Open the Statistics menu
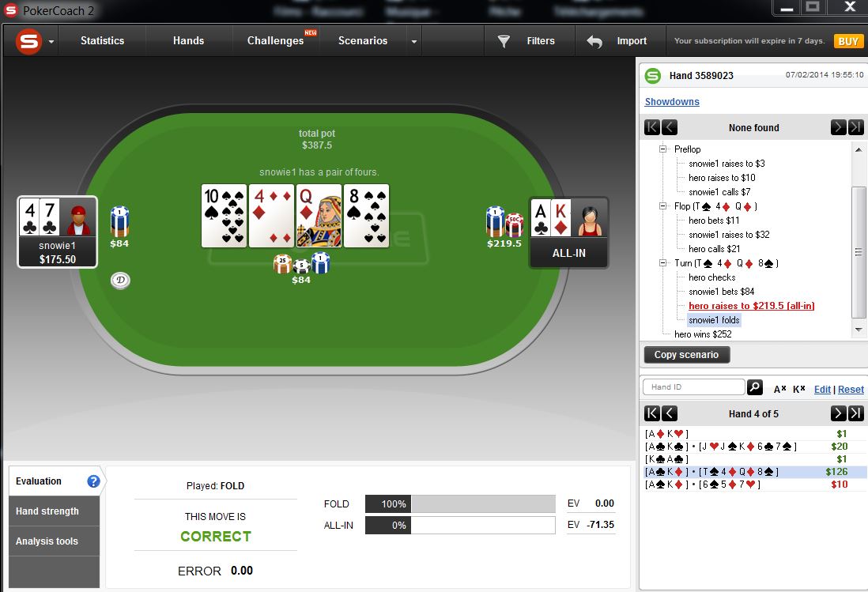 click(103, 41)
